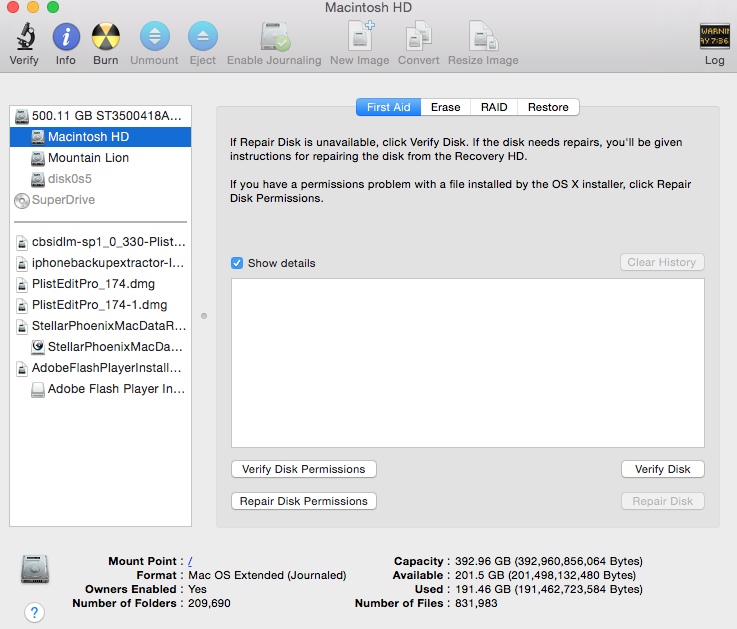Click the Number of Files value 831,983

(x=476, y=603)
